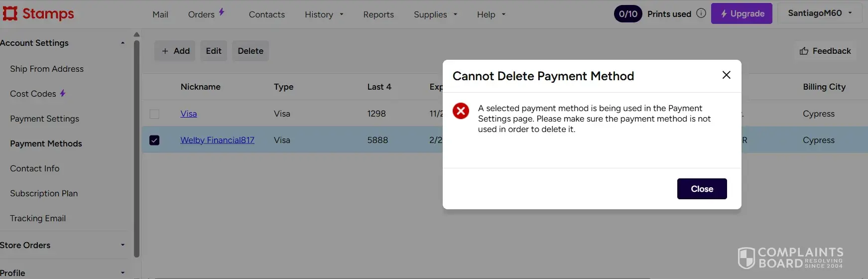Viewport: 868px width, 279px height.
Task: Click the Prints used info icon
Action: (x=701, y=13)
